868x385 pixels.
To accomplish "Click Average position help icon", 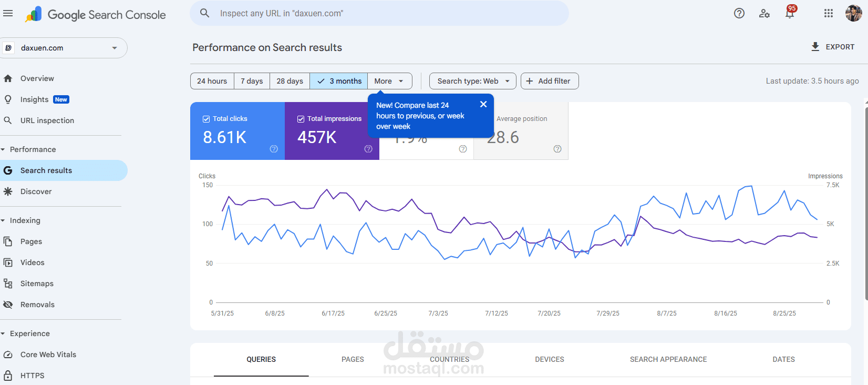I will tap(557, 149).
